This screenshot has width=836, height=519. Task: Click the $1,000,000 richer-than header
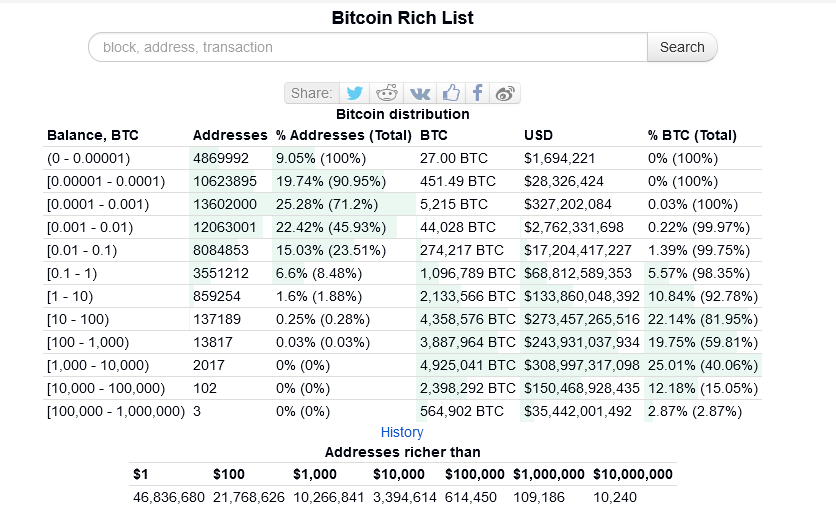(550, 474)
